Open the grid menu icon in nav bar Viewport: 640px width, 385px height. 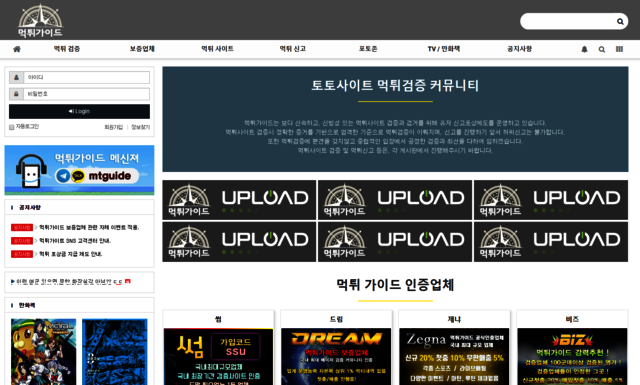[619, 49]
